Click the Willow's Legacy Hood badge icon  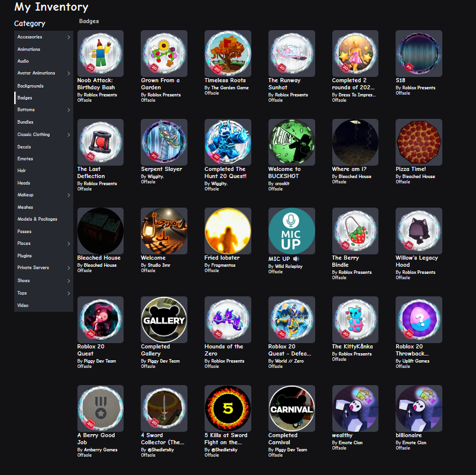(x=419, y=231)
